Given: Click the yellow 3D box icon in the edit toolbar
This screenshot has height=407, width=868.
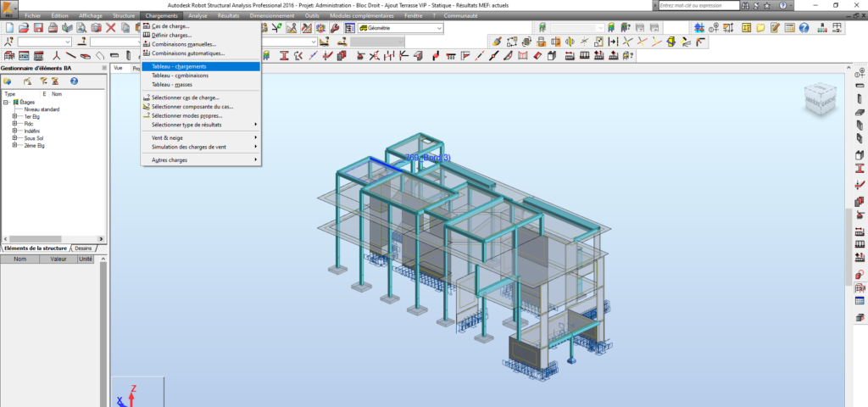Looking at the screenshot, I should [671, 42].
